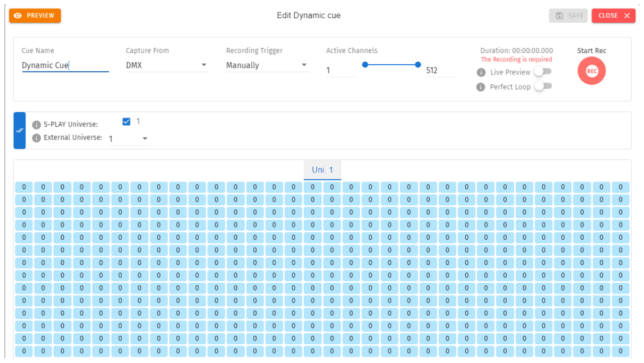Click the info icon beside Live Preview
This screenshot has width=644, height=363.
tap(481, 73)
